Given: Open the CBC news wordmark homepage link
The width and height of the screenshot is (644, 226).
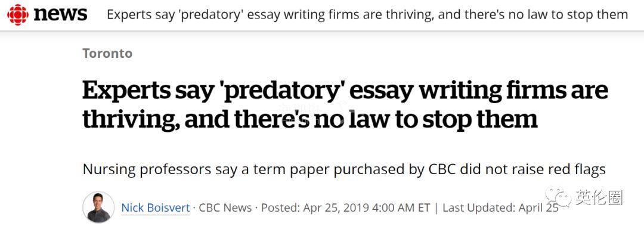Looking at the screenshot, I should 60,15.
